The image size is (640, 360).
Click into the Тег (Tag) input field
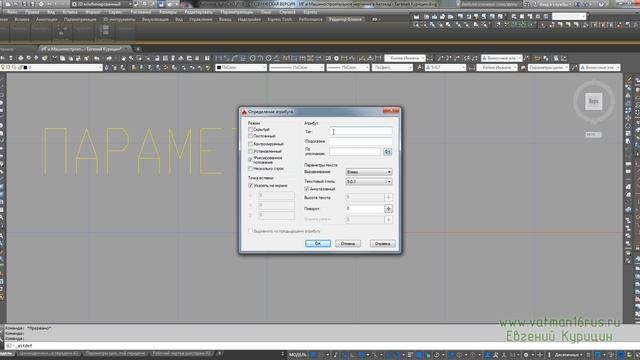pyautogui.click(x=361, y=131)
